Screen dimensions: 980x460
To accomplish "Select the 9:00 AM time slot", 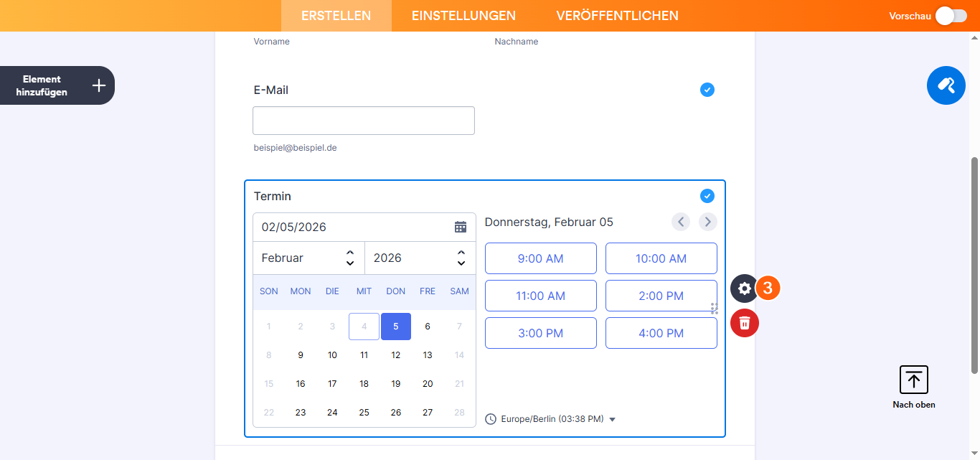I will (540, 258).
